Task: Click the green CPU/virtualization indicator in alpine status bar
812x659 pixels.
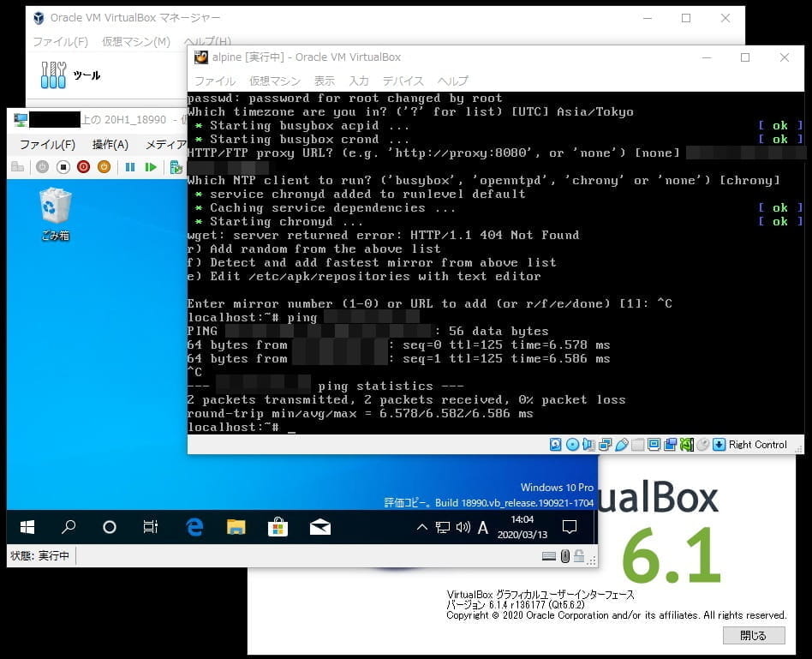Action: (x=687, y=445)
